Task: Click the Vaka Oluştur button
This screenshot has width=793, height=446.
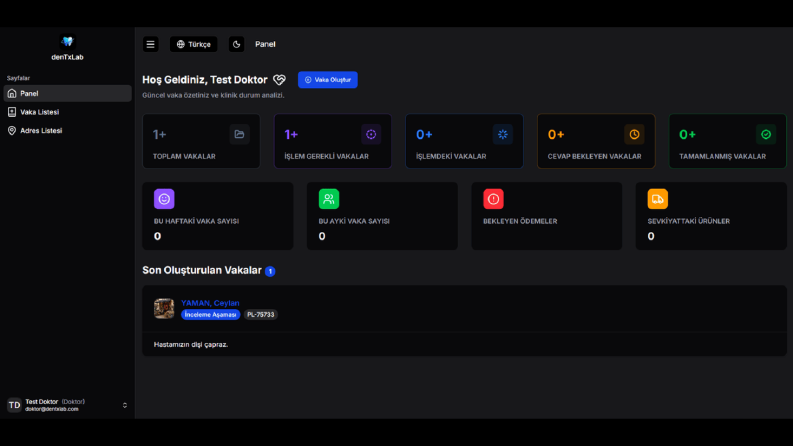Action: (328, 80)
